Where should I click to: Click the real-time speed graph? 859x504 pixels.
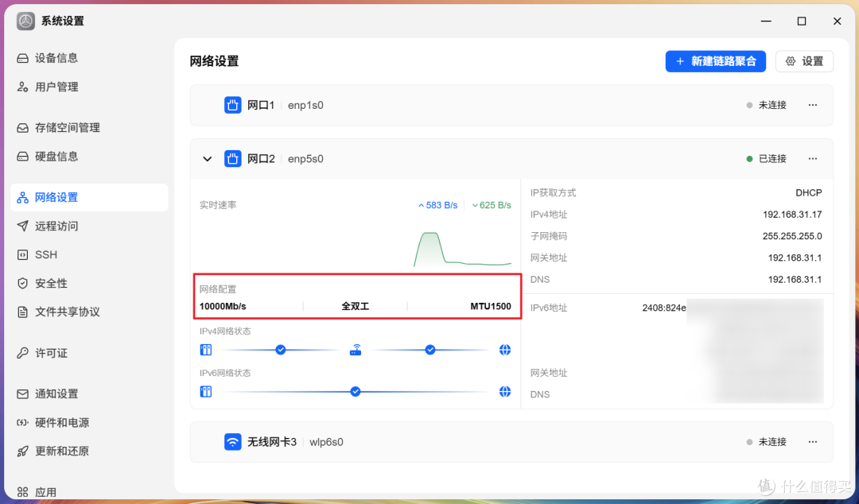coord(462,250)
